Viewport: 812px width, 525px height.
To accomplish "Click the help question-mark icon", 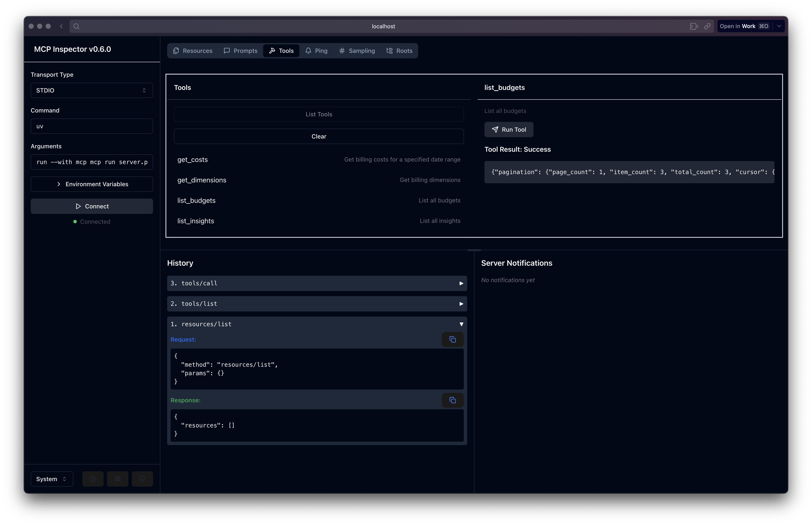I will (93, 479).
